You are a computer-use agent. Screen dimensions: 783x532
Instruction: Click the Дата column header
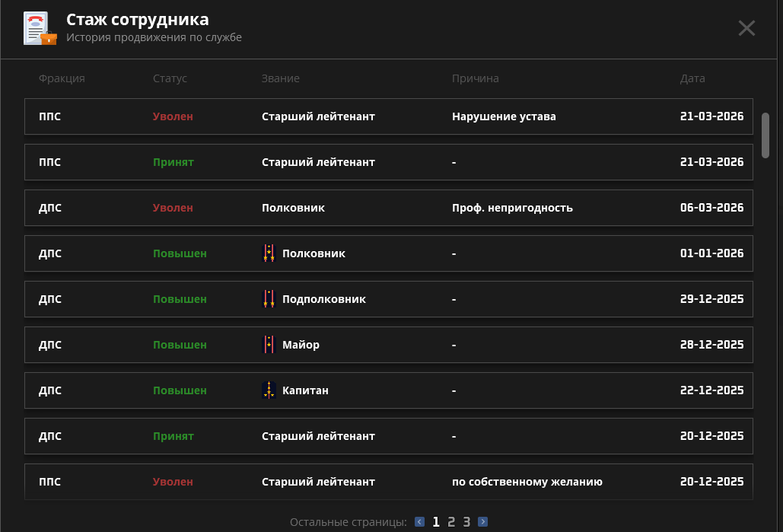pos(692,78)
